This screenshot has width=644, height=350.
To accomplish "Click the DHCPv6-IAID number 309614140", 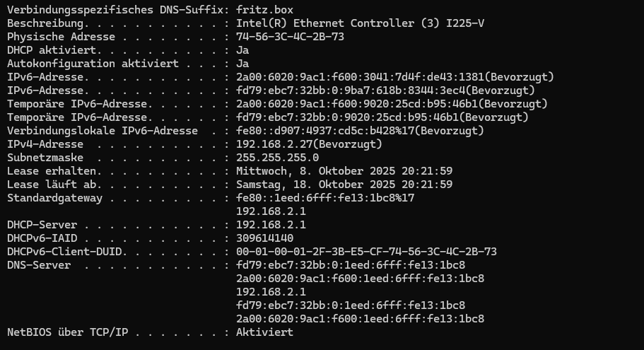I will (x=264, y=238).
